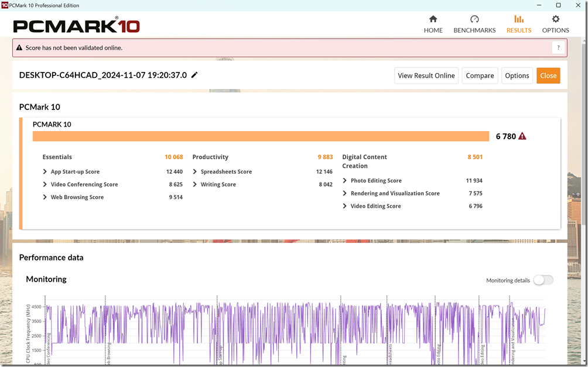The image size is (588, 367).
Task: Open the Home gauge icon
Action: (433, 19)
